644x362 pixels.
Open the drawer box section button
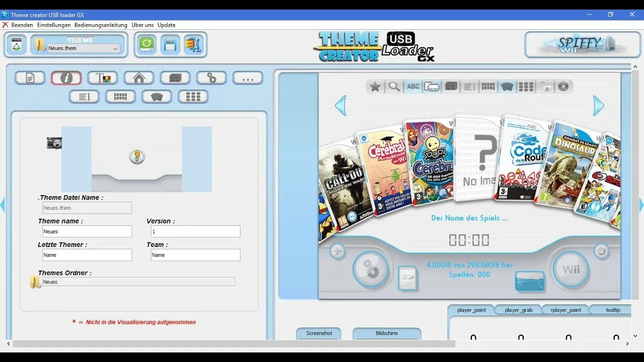175,78
